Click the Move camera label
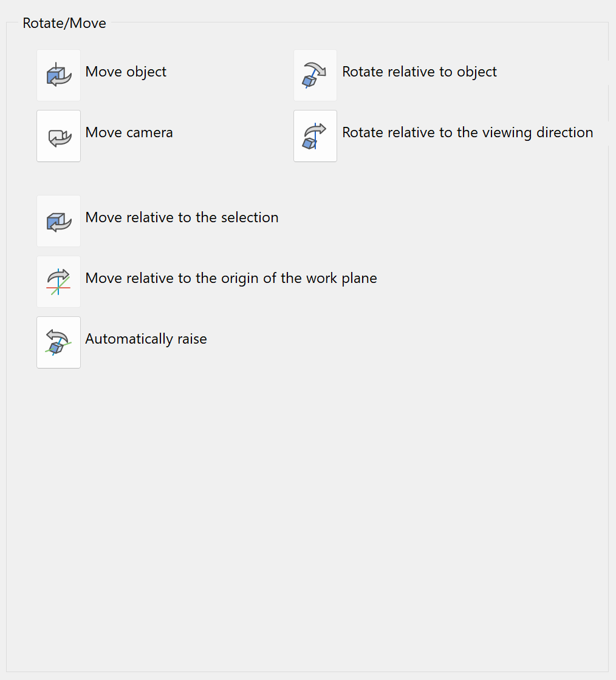Image resolution: width=616 pixels, height=680 pixels. pos(129,132)
